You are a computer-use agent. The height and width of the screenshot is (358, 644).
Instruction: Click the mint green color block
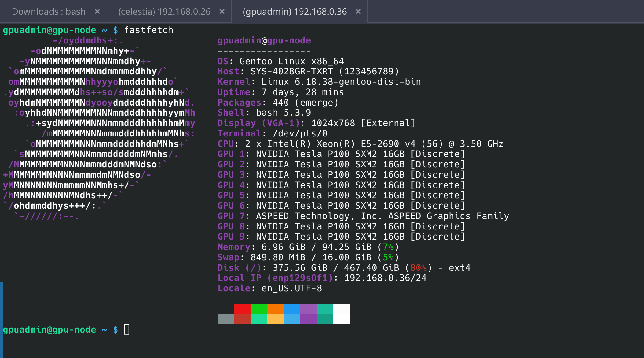click(x=259, y=319)
